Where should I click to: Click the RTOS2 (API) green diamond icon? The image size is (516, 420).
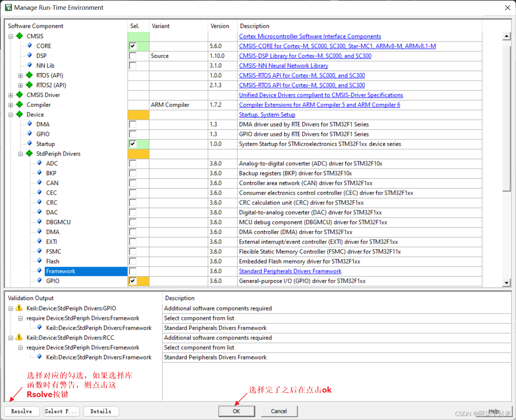coord(29,85)
